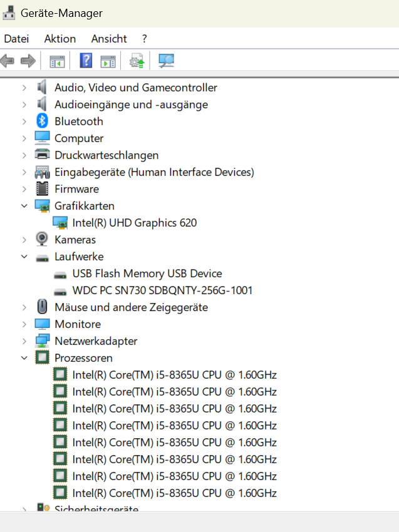Click the printer icon for Druckwarteschlangen
Viewport: 399px width, 532px height.
[x=42, y=155]
